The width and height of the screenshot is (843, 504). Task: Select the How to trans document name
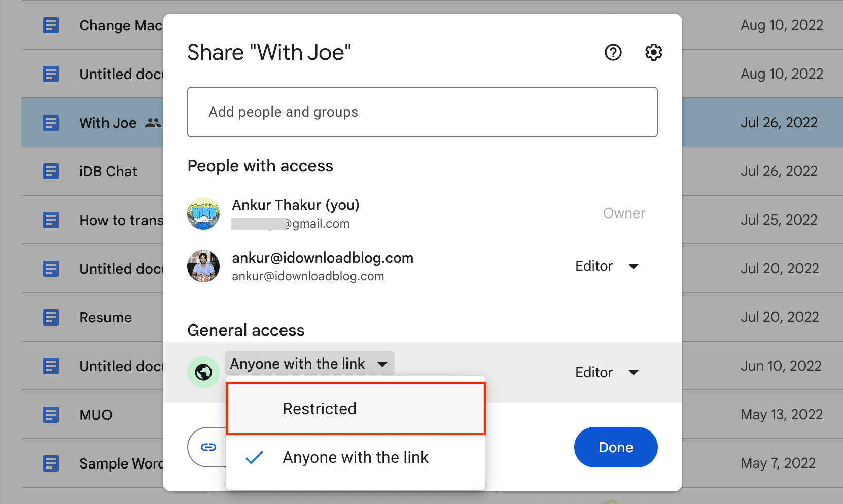click(x=121, y=220)
